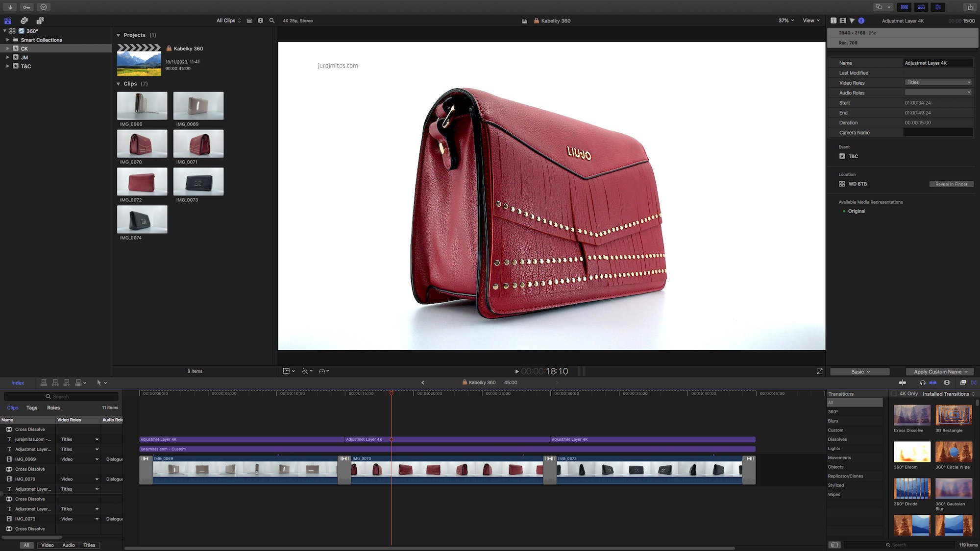The height and width of the screenshot is (551, 980).
Task: Expand the Smart Collections folder
Action: click(7, 40)
